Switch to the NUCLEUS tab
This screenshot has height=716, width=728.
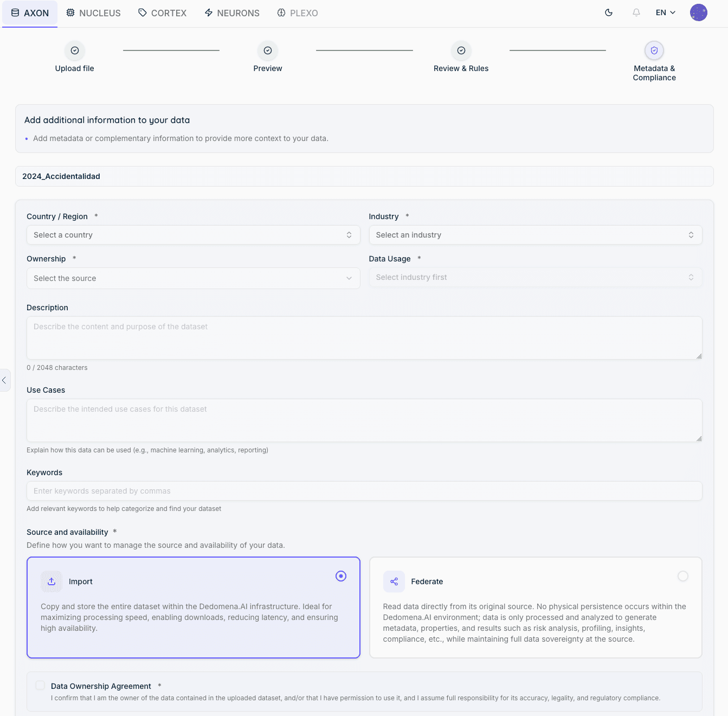[93, 13]
